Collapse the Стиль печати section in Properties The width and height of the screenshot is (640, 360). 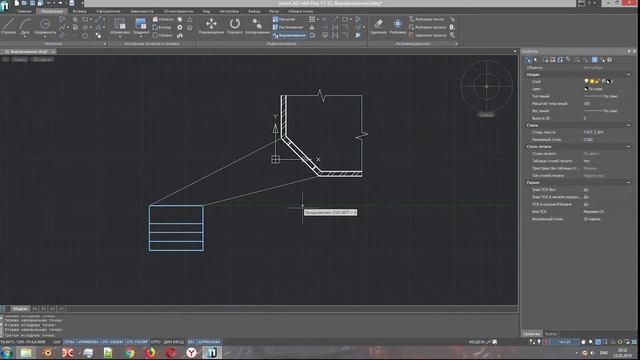[628, 147]
